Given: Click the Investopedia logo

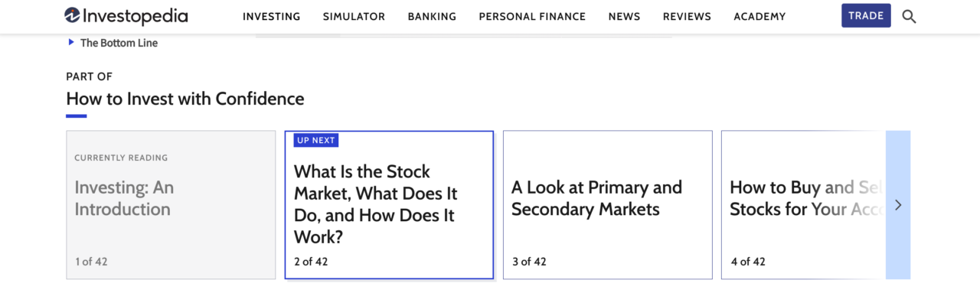Looking at the screenshot, I should pos(126,16).
